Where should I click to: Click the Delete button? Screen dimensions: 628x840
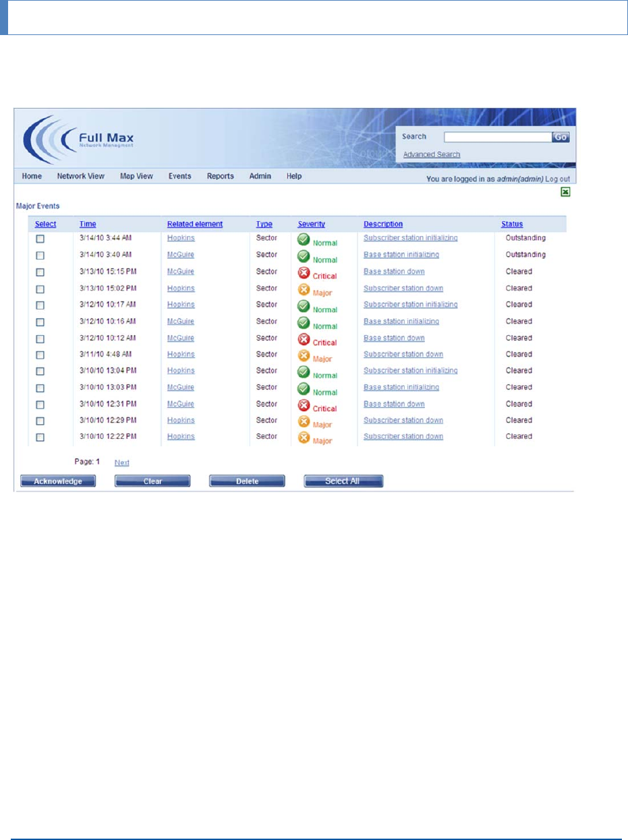click(x=247, y=481)
